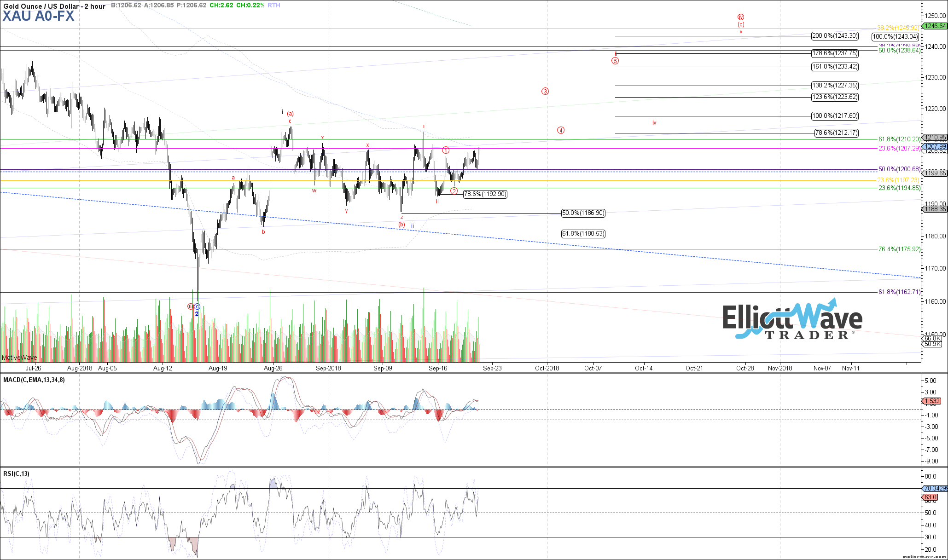Click the XAU A0-FX symbol title
The height and width of the screenshot is (560, 948).
click(38, 17)
